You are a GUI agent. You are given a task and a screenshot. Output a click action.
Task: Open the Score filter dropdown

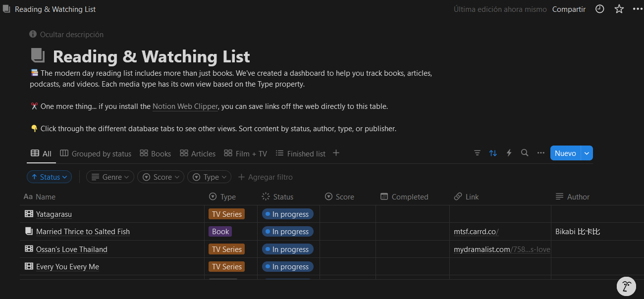161,177
